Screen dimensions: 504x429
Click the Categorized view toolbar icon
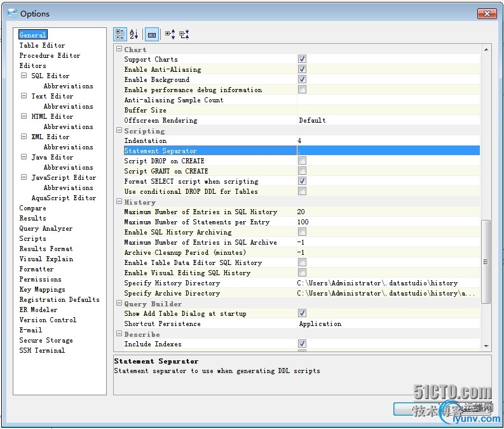(120, 34)
